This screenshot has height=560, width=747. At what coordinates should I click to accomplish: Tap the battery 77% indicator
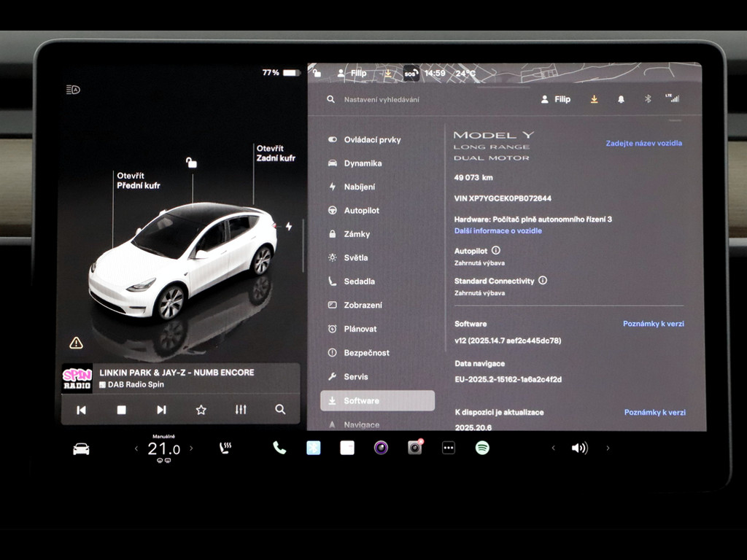(x=281, y=72)
